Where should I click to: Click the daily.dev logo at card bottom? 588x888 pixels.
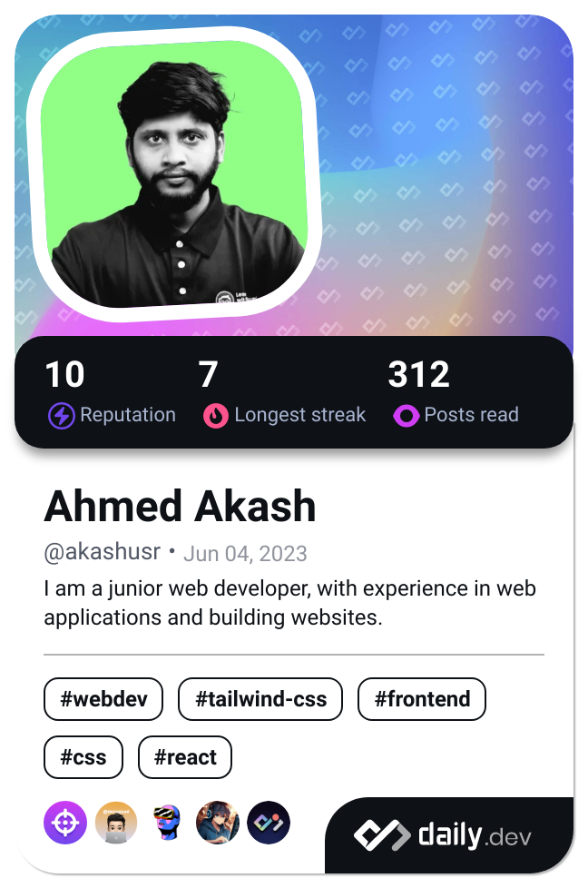click(443, 835)
